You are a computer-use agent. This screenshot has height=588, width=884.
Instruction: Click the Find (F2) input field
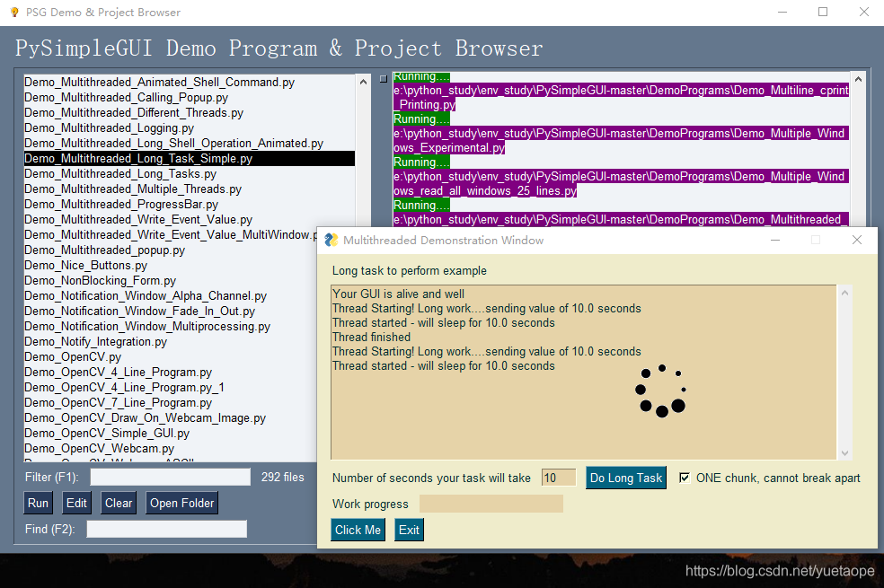click(x=167, y=529)
